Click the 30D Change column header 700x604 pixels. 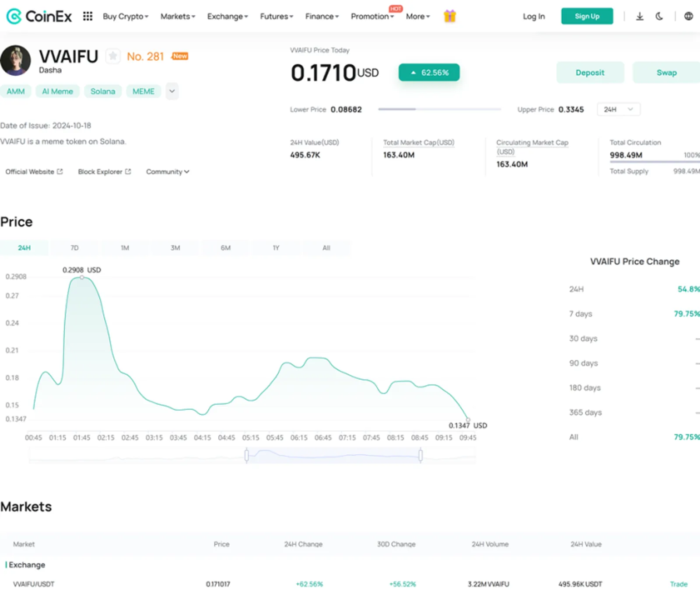point(396,544)
